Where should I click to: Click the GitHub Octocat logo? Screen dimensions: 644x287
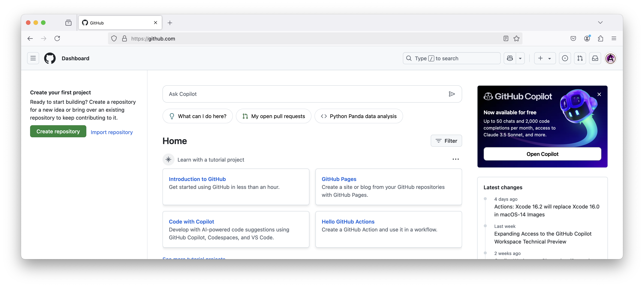50,58
